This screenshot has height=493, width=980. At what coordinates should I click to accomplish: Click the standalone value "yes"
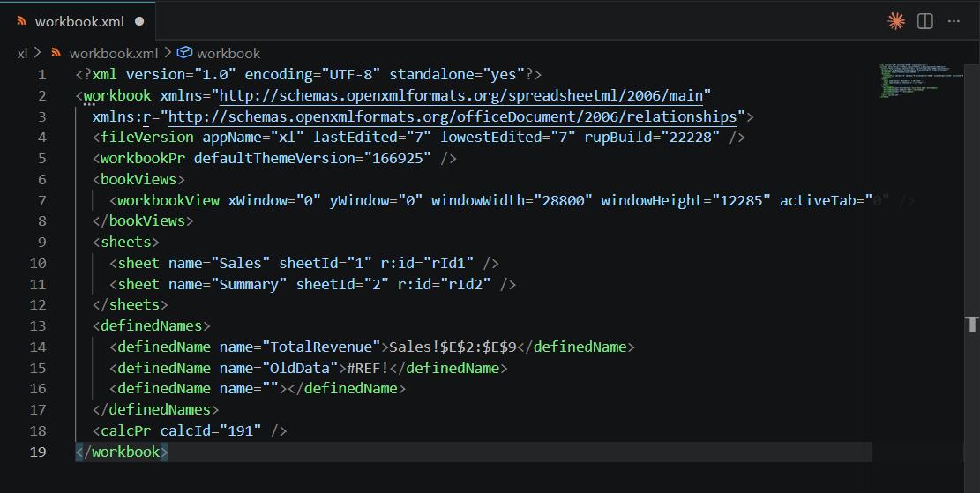[503, 74]
